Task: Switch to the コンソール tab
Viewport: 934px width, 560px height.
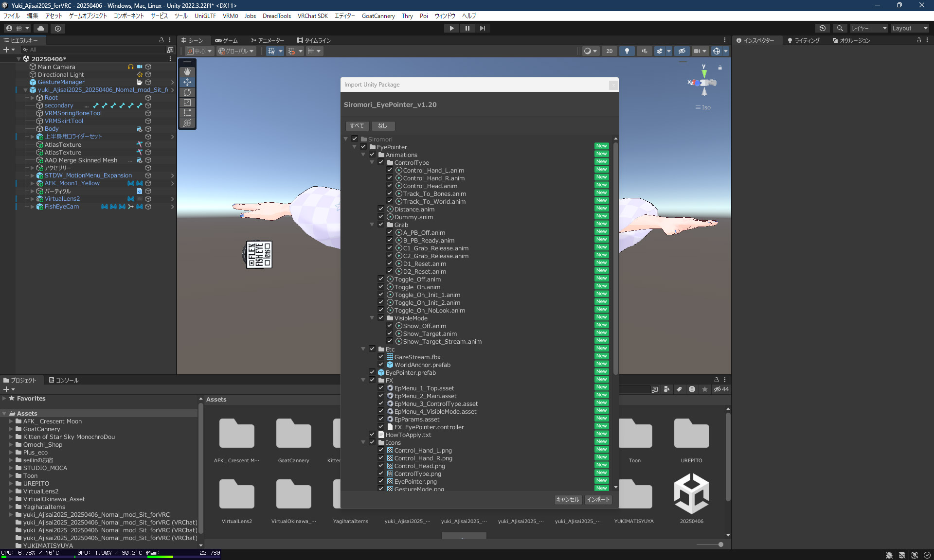Action: (x=64, y=380)
